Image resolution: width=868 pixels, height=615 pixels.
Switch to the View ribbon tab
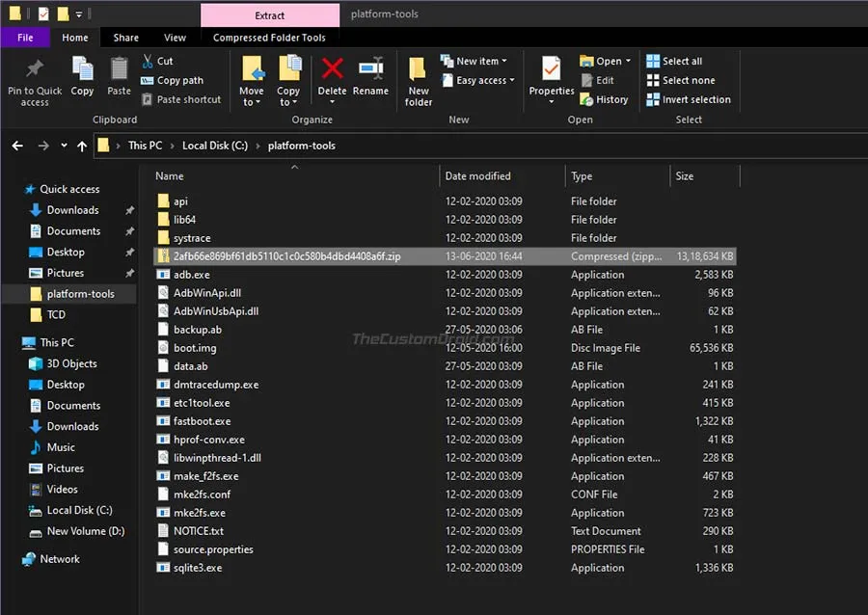[174, 37]
